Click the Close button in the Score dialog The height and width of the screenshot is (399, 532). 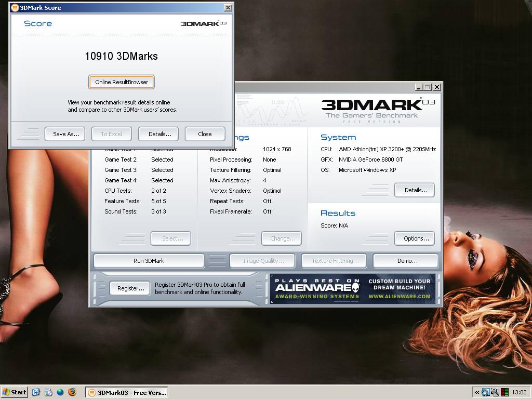[205, 134]
